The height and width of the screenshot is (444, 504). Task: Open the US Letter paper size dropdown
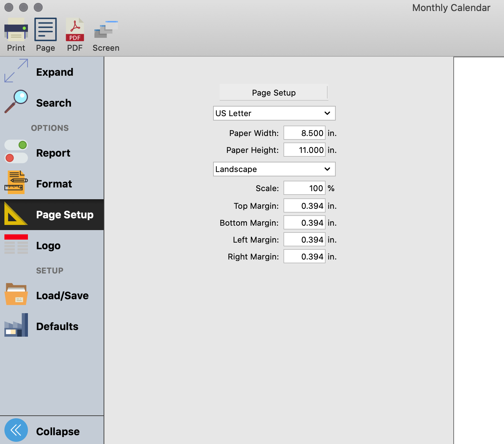[274, 113]
